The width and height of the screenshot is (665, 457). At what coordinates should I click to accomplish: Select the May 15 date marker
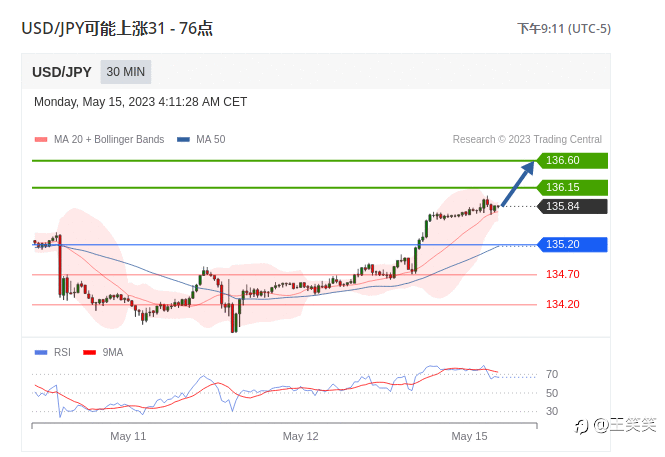pyautogui.click(x=469, y=436)
